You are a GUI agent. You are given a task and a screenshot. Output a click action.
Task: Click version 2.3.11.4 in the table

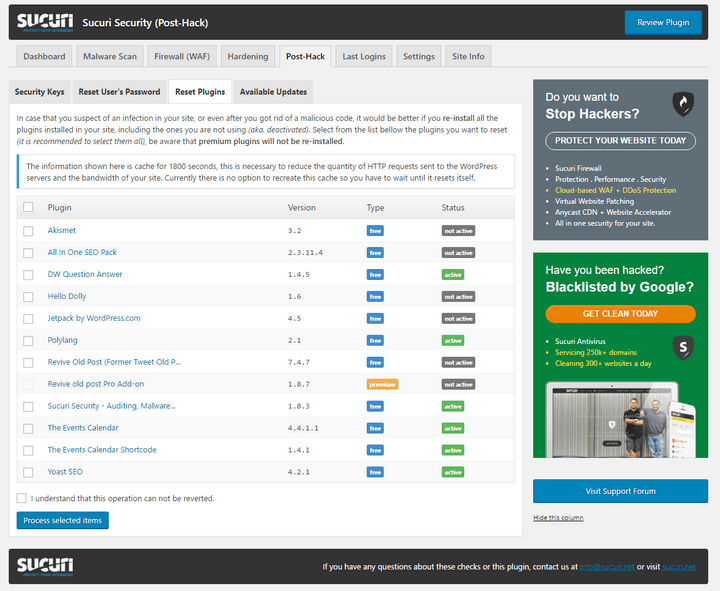coord(305,253)
